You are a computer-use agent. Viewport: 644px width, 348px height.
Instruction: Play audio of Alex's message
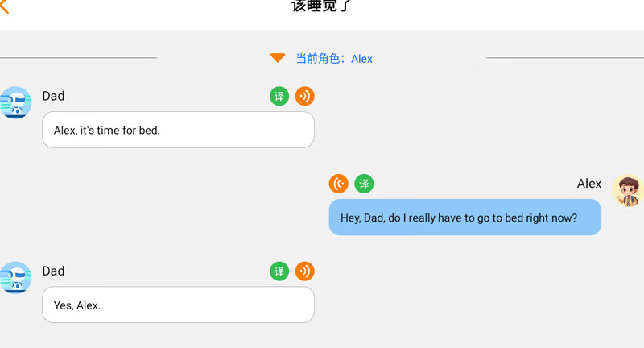[x=339, y=184]
